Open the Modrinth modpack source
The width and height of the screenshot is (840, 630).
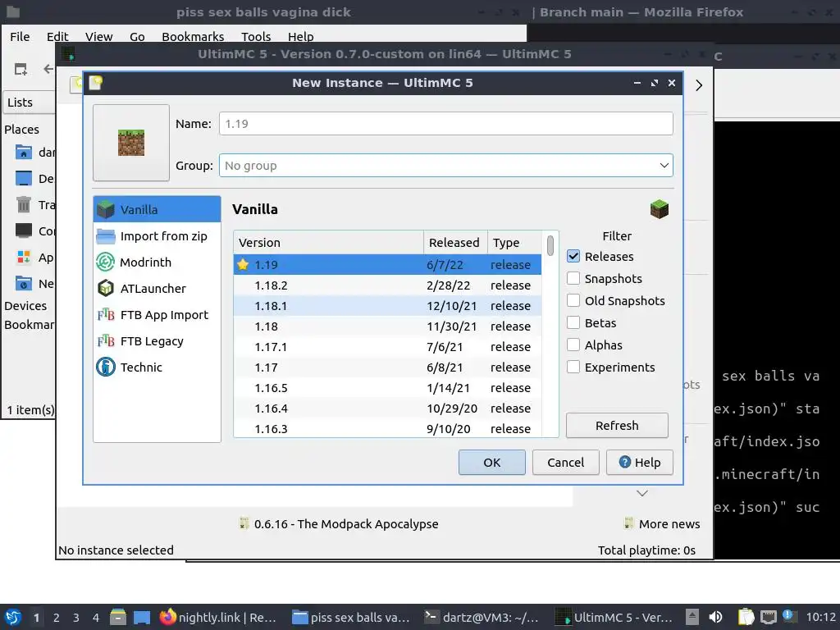(x=157, y=262)
